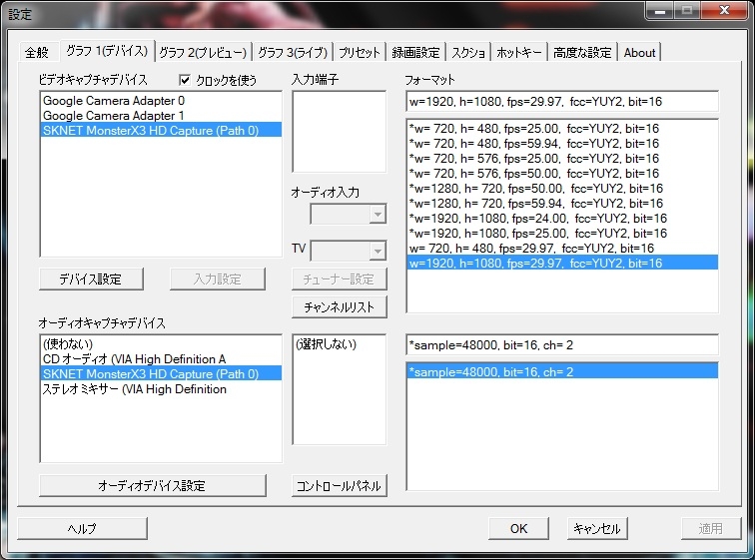Open the スクショ tab
Viewport: 755px width, 560px height.
tap(468, 52)
